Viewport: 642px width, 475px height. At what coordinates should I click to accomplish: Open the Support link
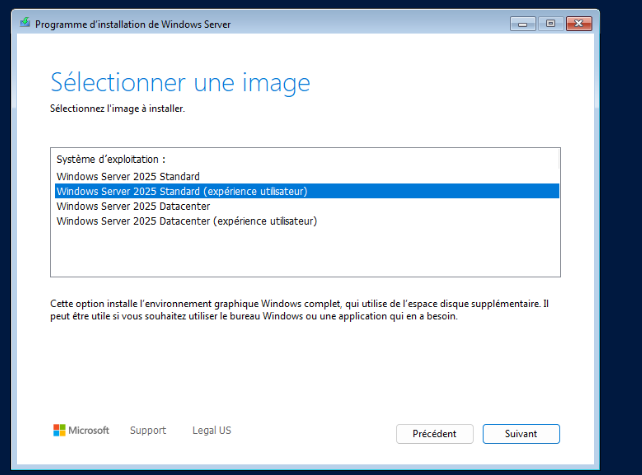point(148,431)
